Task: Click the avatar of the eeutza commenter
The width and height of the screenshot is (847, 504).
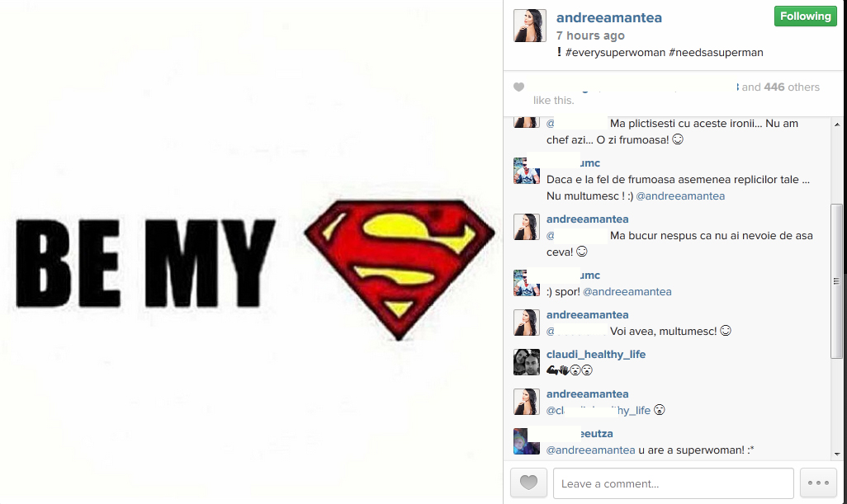Action: coord(526,441)
